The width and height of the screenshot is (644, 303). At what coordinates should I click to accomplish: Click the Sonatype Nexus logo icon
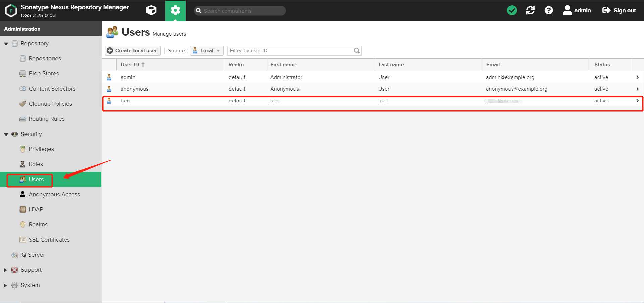[x=11, y=11]
